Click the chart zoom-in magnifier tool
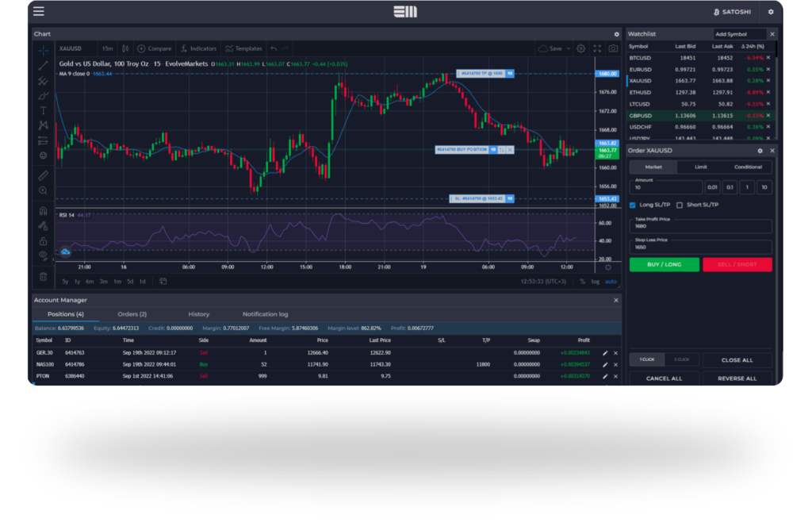The width and height of the screenshot is (812, 530). [x=43, y=190]
